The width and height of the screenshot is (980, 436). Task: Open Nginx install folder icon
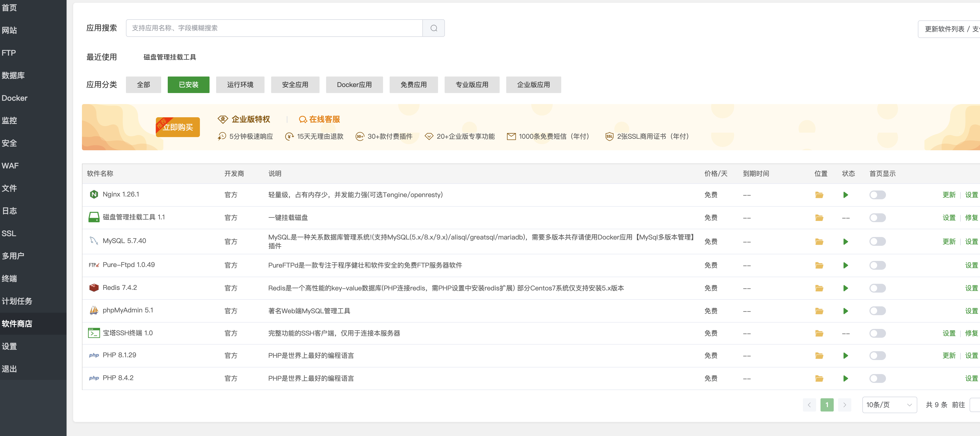(819, 195)
